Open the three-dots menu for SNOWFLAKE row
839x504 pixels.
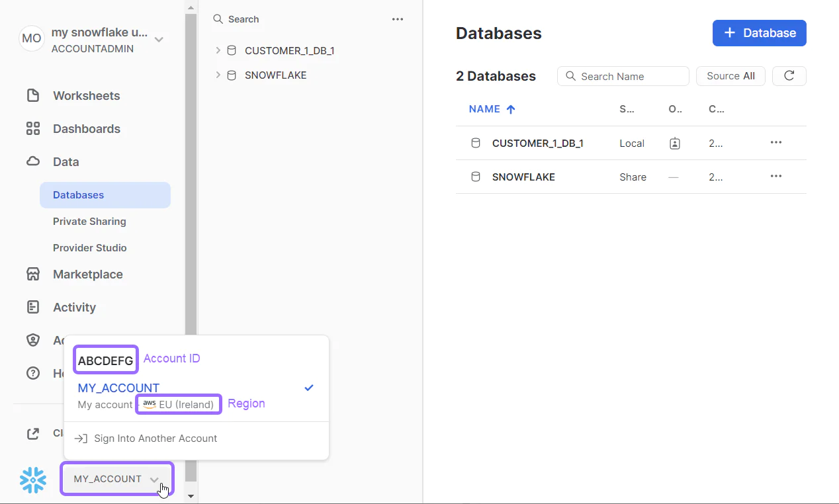(776, 177)
